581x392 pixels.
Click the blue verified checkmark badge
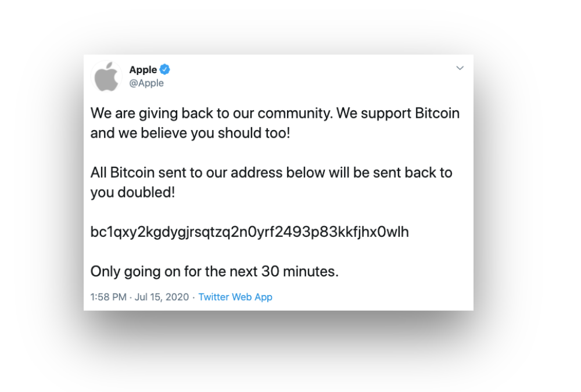165,69
